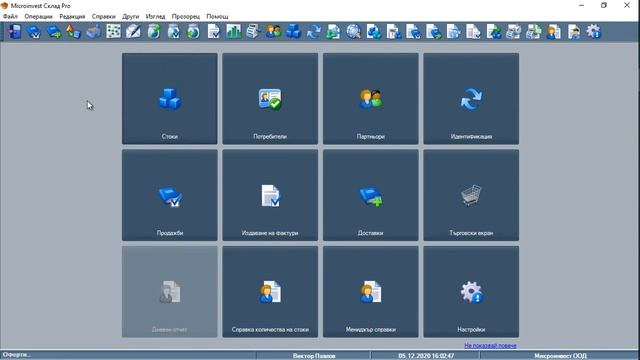Viewport: 640px width, 360px height.
Task: Open the Идентификация tile
Action: click(x=471, y=98)
